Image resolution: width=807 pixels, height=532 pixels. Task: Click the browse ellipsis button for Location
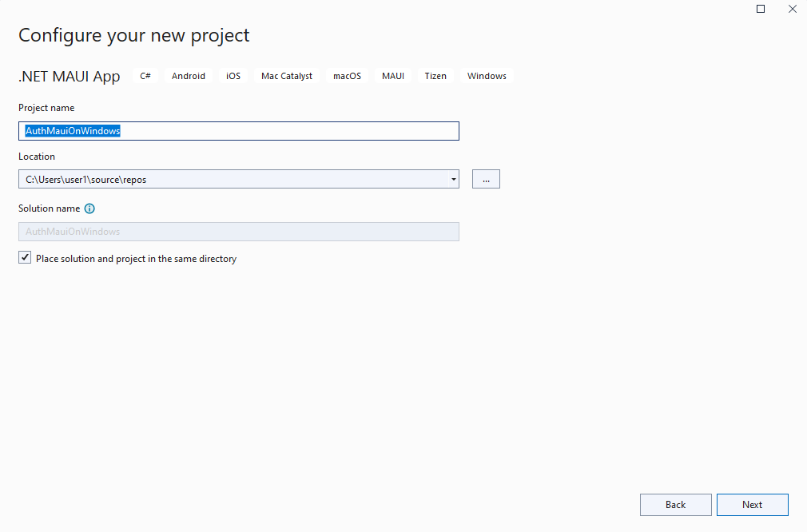point(486,179)
